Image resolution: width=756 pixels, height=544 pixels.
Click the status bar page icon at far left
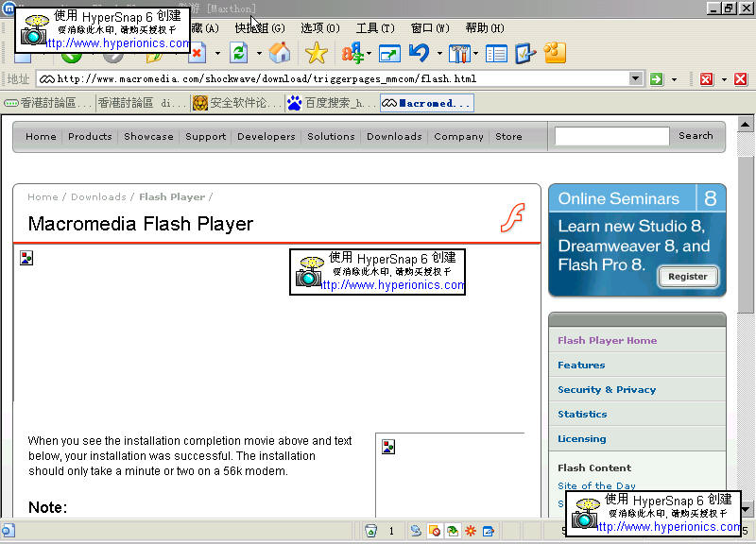(x=9, y=531)
